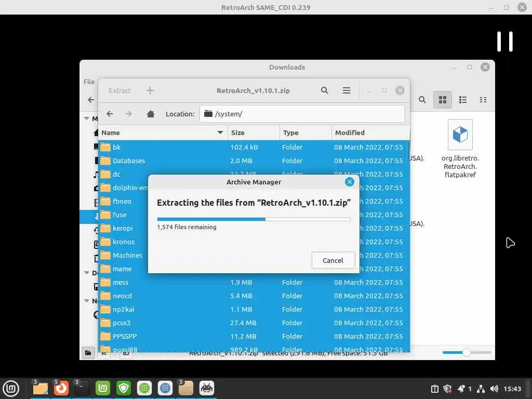Image resolution: width=532 pixels, height=399 pixels.
Task: Go to archive home location
Action: [151, 114]
